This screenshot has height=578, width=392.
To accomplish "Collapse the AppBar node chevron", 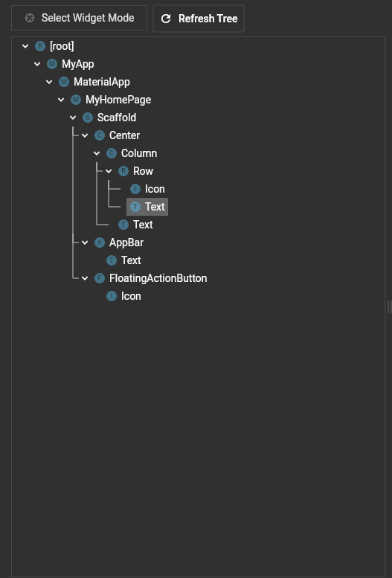I will 85,243.
